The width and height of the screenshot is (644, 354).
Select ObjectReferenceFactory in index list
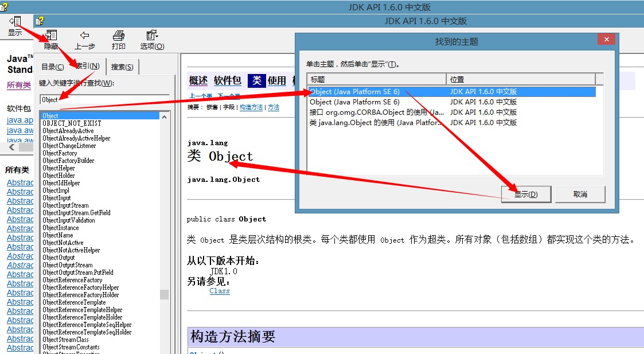[72, 280]
